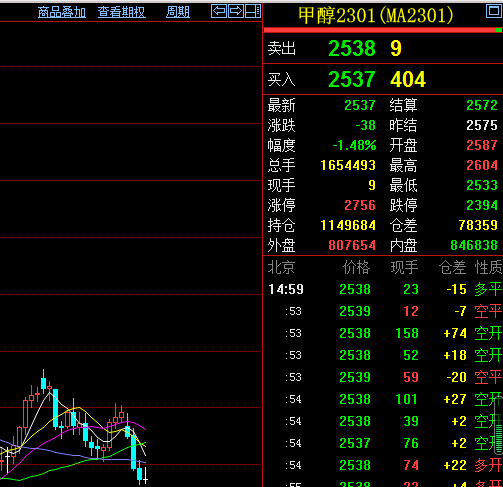
Task: Click the 性质 column header
Action: point(488,267)
